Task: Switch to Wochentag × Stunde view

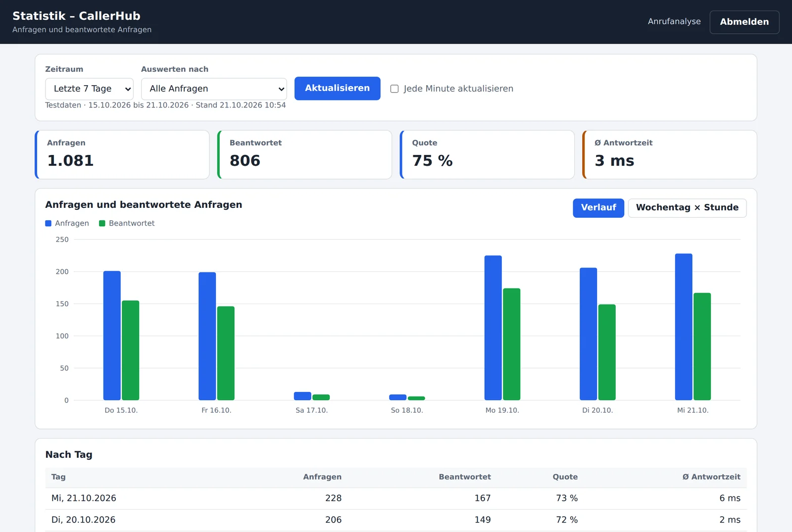Action: click(x=687, y=207)
